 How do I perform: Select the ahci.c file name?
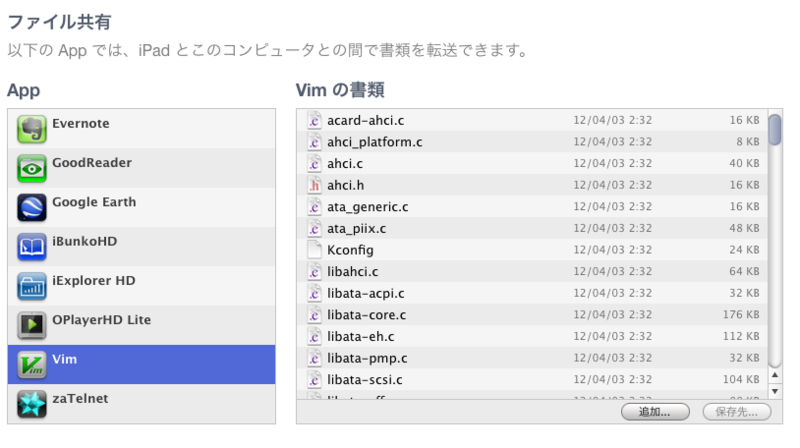tap(345, 164)
